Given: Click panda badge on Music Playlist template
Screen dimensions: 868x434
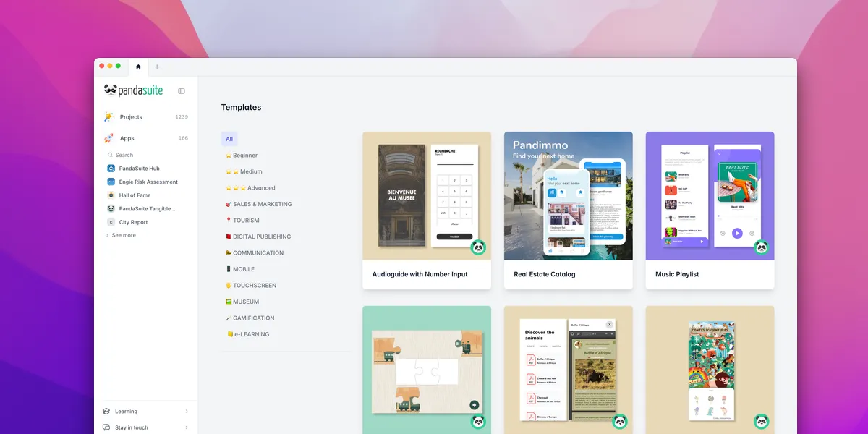Looking at the screenshot, I should tap(762, 247).
